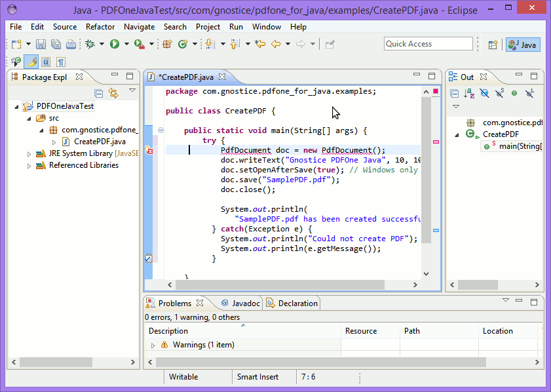Toggle Link with Editor in Package Explorer
Image resolution: width=551 pixels, height=392 pixels.
(113, 93)
